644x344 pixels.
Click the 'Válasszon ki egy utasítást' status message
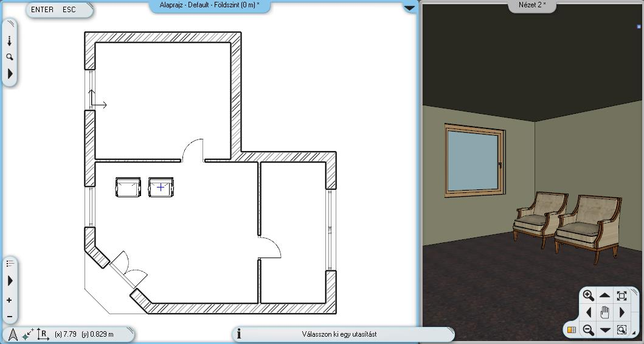pos(339,334)
